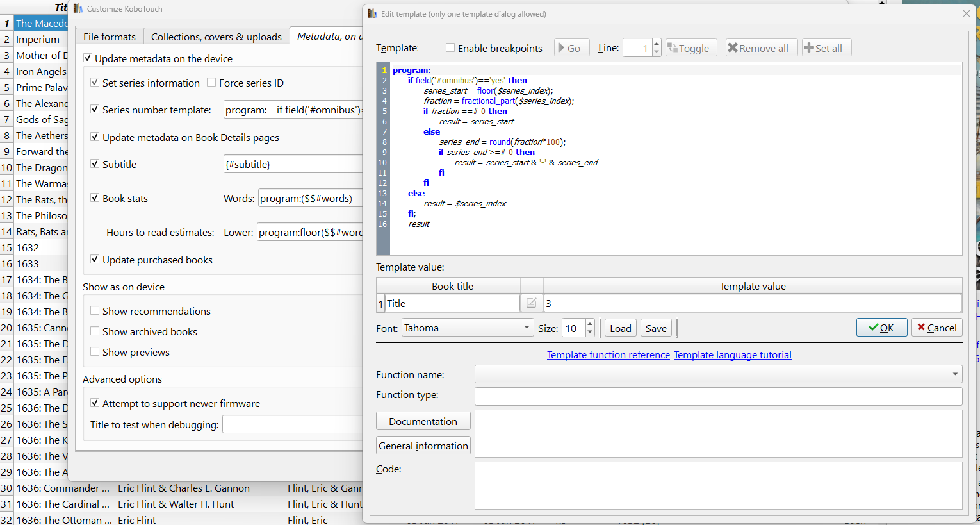The image size is (980, 525).
Task: Click the Documentation button
Action: click(x=423, y=421)
